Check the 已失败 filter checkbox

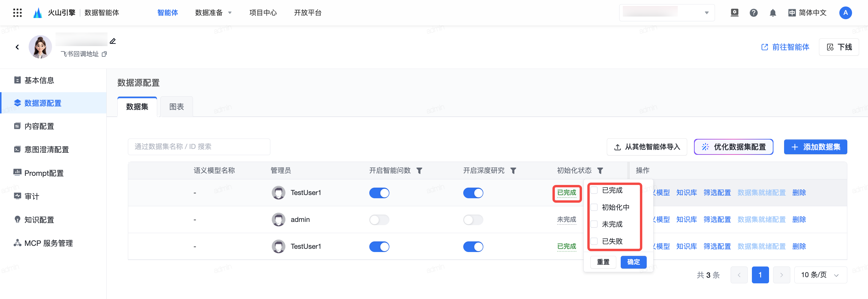coord(594,241)
